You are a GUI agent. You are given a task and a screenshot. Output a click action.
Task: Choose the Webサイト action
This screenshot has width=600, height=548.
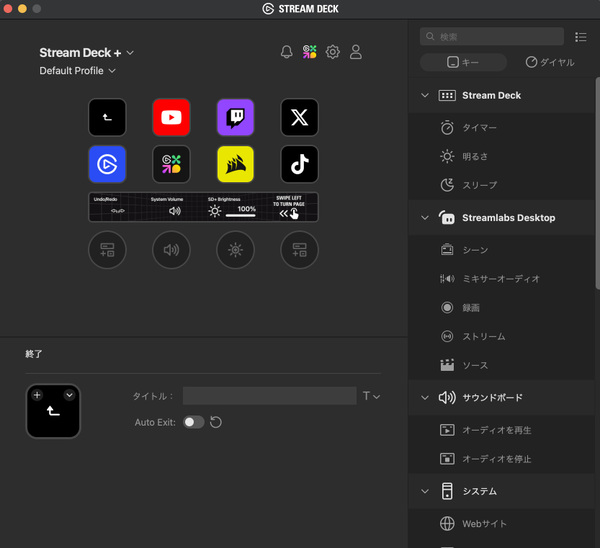click(x=501, y=524)
